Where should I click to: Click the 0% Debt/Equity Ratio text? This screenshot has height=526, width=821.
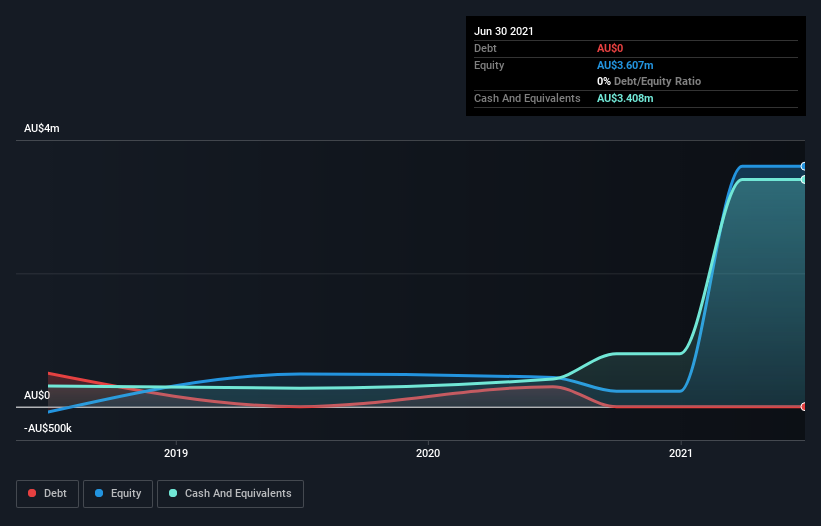pyautogui.click(x=649, y=81)
